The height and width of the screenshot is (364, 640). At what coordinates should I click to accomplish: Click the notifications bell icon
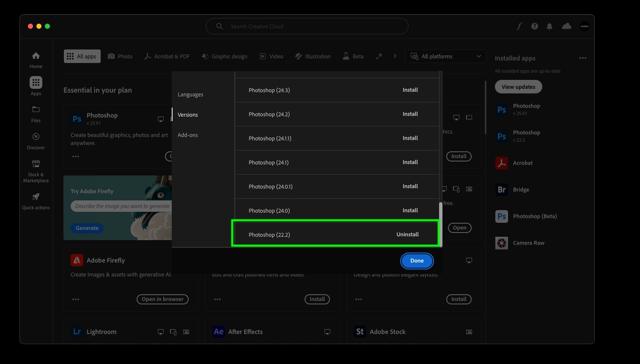click(549, 26)
